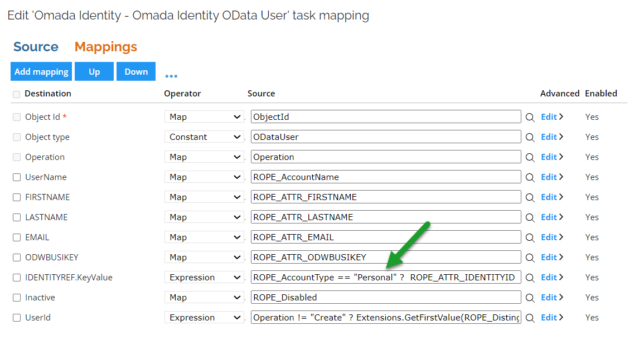Viewport: 644px width, 340px height.
Task: Open source lookup for FIRSTNAME row
Action: (x=530, y=198)
